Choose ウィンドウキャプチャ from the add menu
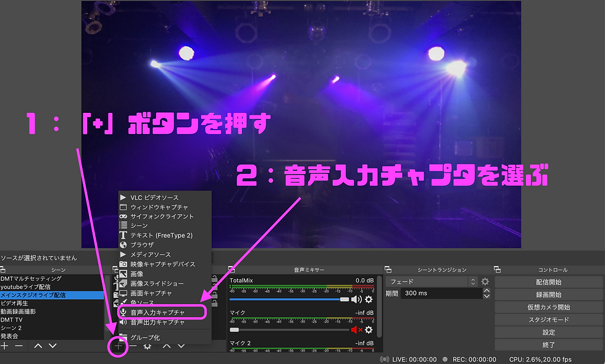The height and width of the screenshot is (364, 605). coord(165,207)
